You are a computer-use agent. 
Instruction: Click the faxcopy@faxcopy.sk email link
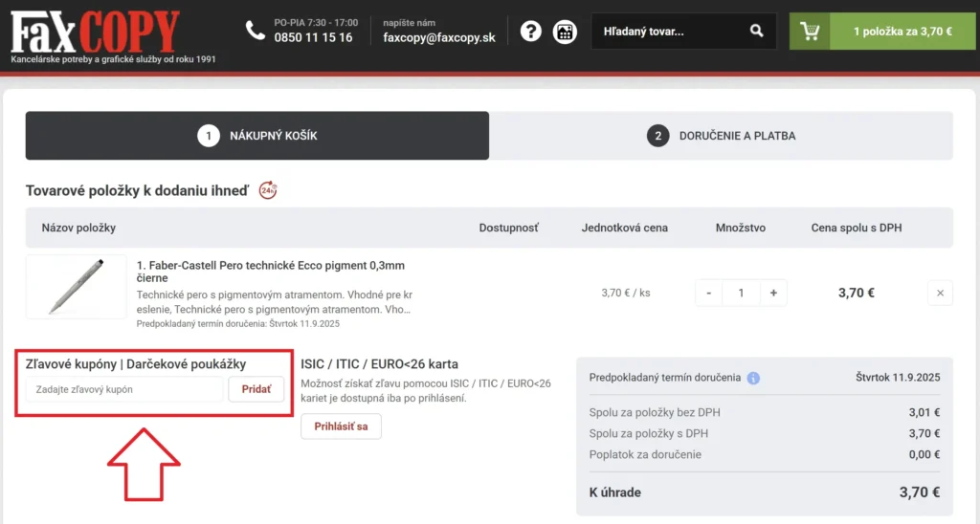click(439, 38)
